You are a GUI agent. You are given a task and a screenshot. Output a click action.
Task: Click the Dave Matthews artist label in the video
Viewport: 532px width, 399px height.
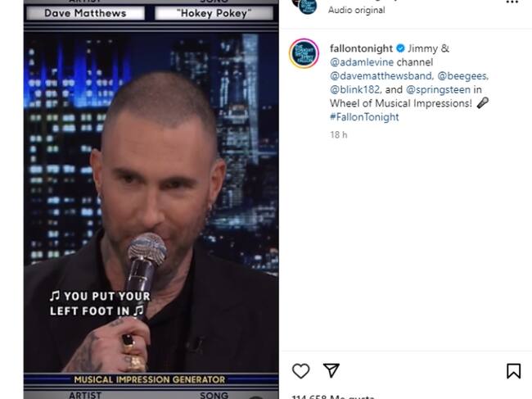85,13
